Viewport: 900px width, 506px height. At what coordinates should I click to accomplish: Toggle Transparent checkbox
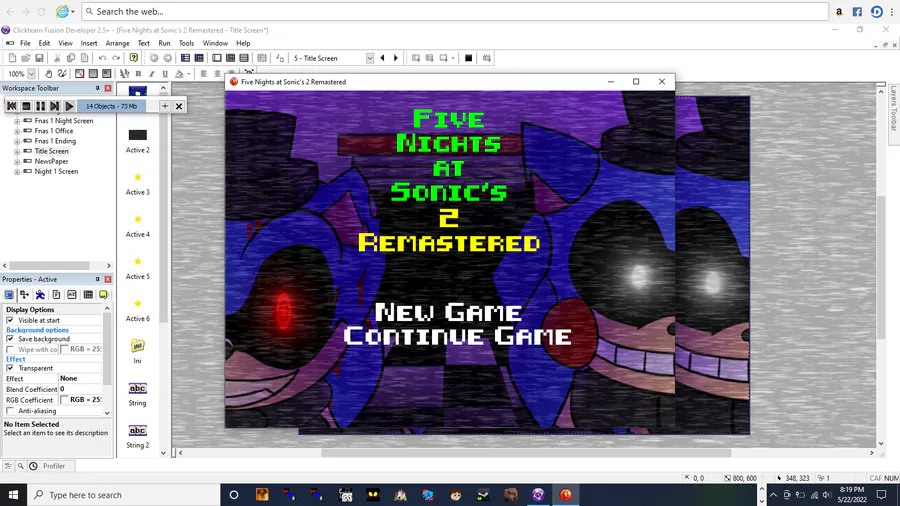point(10,368)
